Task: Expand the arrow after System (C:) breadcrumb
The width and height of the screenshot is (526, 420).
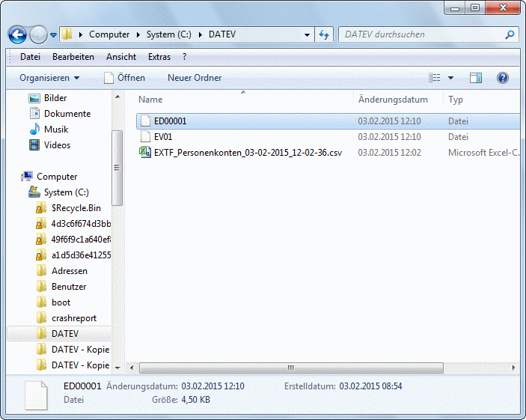Action: [201, 34]
